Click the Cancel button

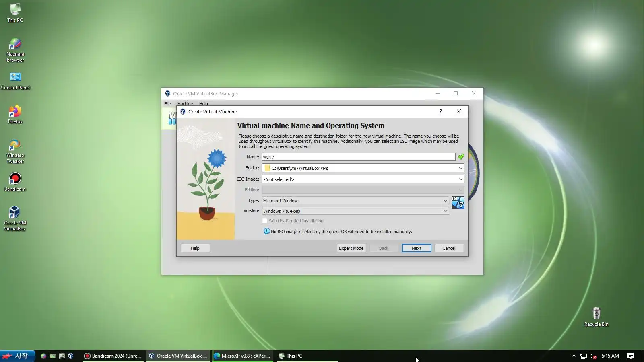pos(449,248)
